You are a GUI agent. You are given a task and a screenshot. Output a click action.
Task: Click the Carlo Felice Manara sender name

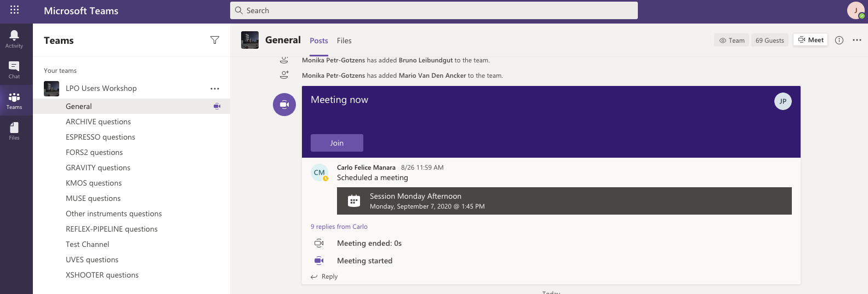[x=366, y=168]
